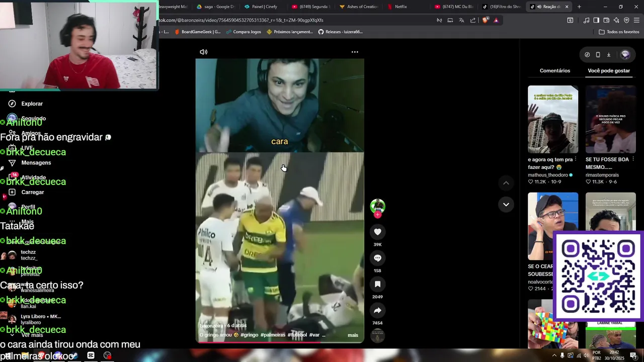Viewport: 644px width, 362px height.
Task: Open the 'Próximos lançament...' bookmark
Action: point(290,32)
